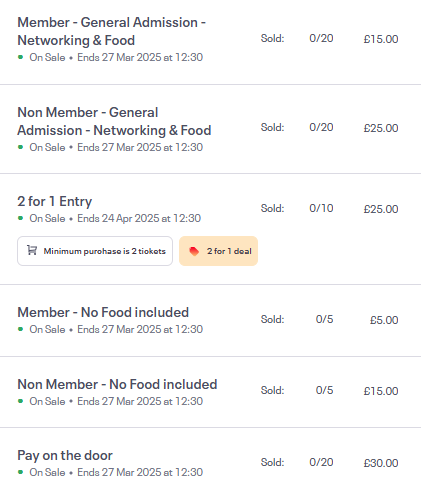Click green status dot for 2 for 1 Entry
The image size is (421, 498).
(x=21, y=218)
